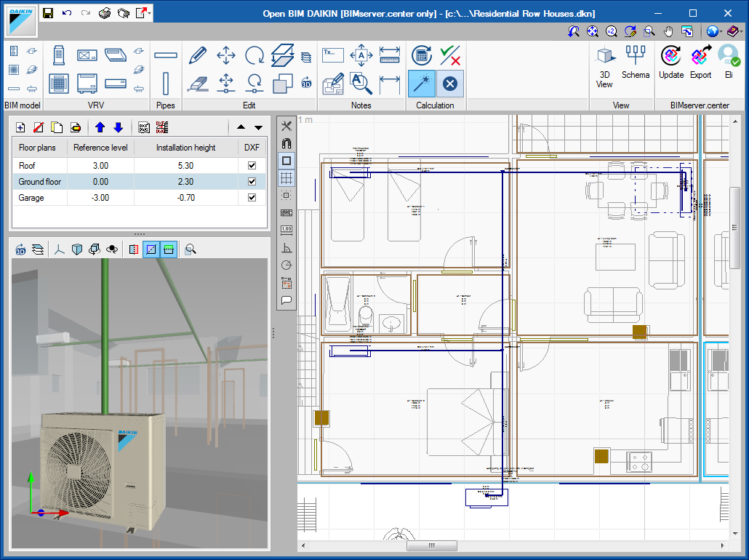Save the project with the floppy disk icon

pyautogui.click(x=48, y=13)
